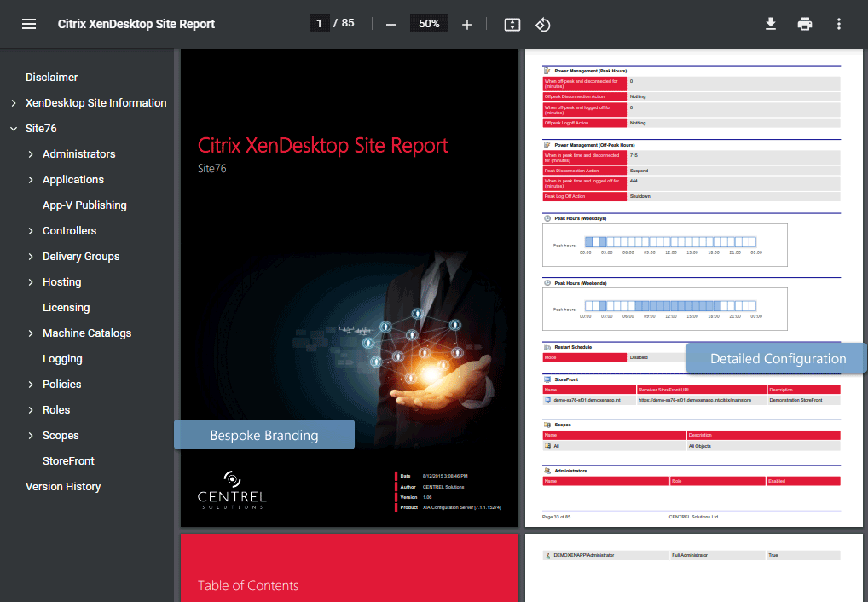This screenshot has height=602, width=868.
Task: Expand the Hosting outline entry
Action: 31,282
